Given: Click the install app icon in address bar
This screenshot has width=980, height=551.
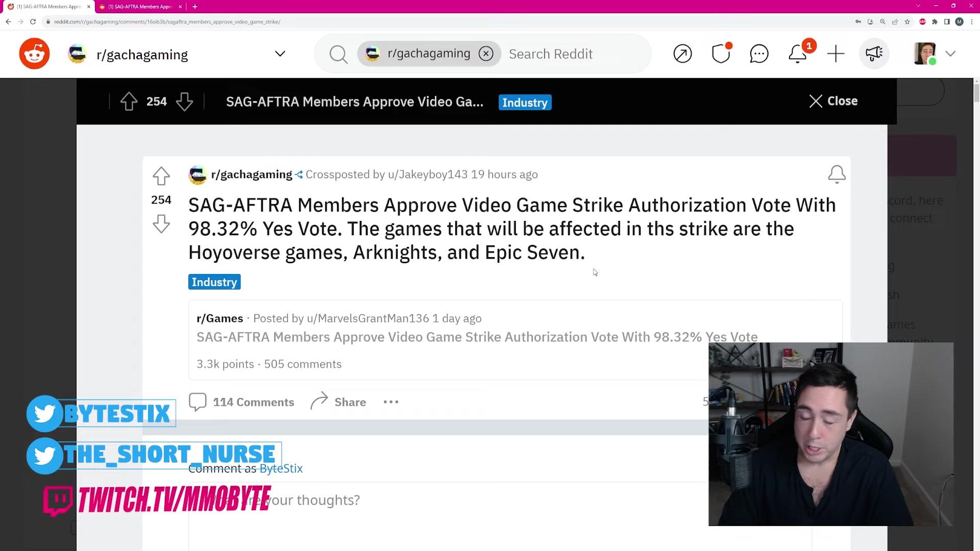Looking at the screenshot, I should (870, 21).
